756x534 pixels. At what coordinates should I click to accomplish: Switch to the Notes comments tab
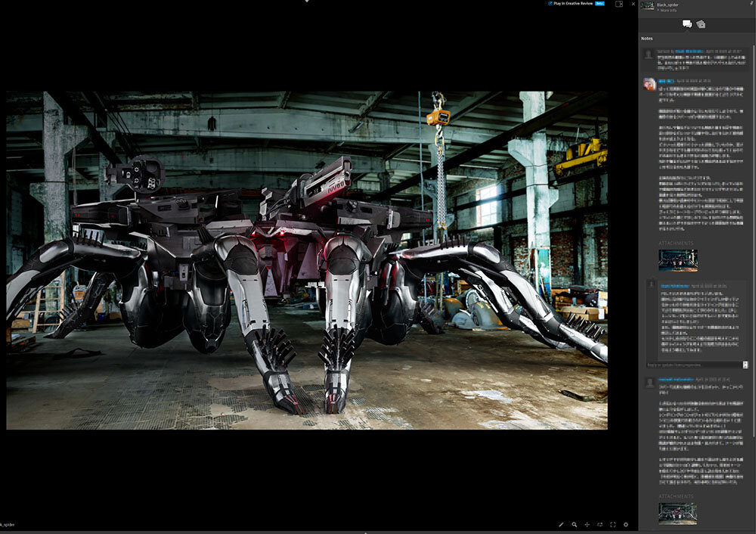pos(686,24)
